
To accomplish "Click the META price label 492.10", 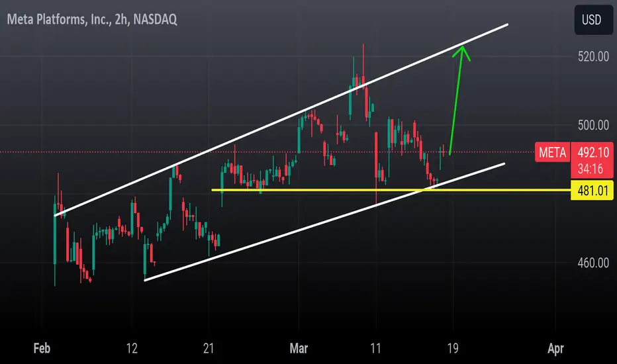I will point(593,152).
